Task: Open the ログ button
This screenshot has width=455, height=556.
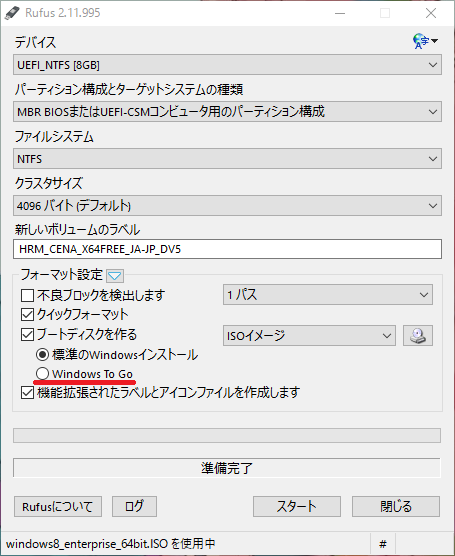Action: (134, 506)
